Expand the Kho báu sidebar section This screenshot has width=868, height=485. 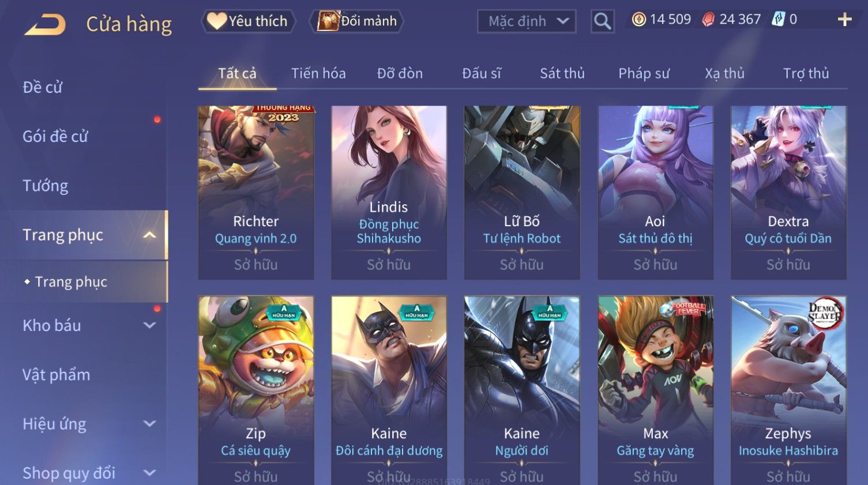(149, 325)
